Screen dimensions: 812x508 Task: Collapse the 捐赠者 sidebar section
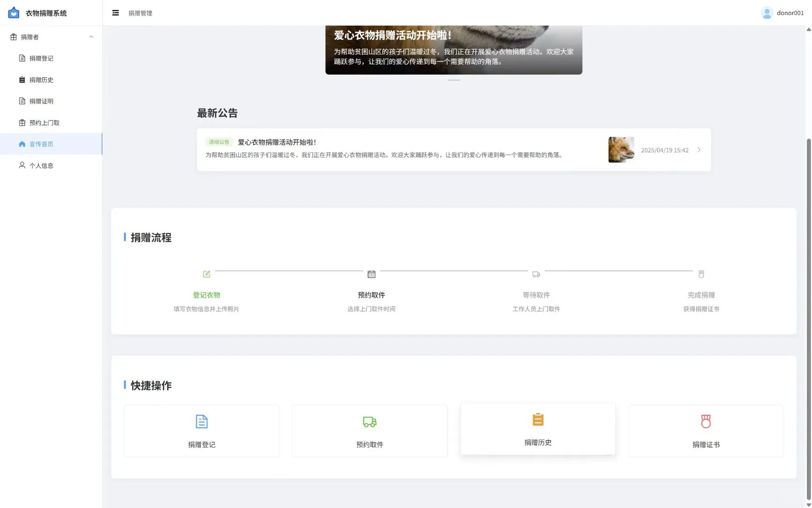pyautogui.click(x=91, y=37)
